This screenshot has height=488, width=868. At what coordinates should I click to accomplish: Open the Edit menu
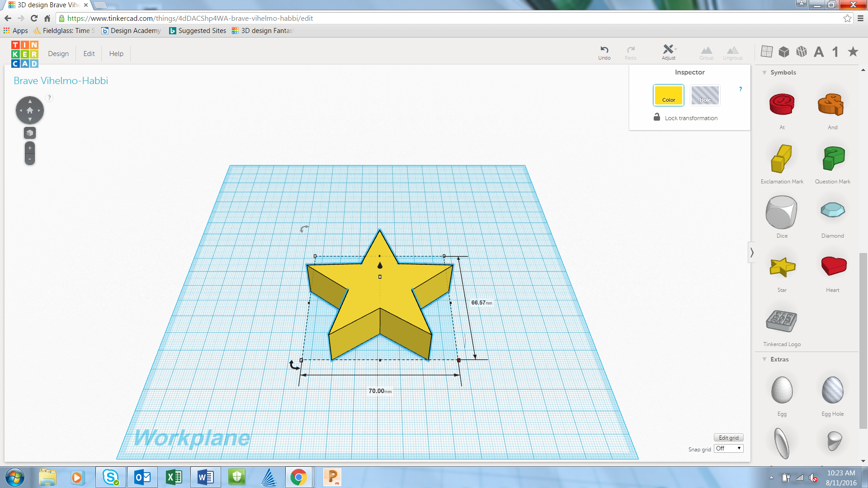coord(89,54)
